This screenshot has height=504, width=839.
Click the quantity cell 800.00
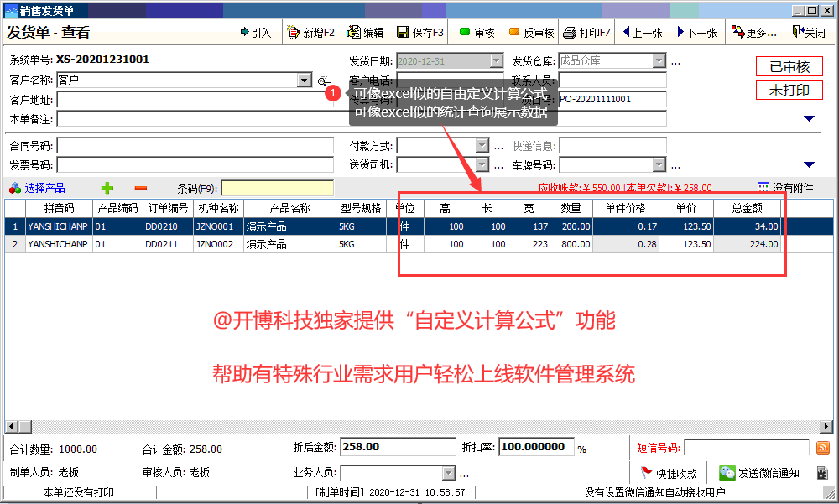[x=572, y=244]
